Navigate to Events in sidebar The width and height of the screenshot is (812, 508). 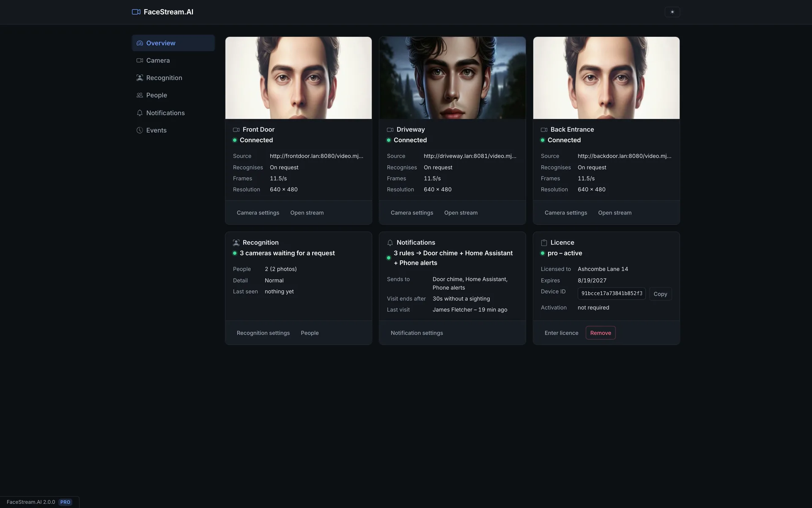[173, 130]
